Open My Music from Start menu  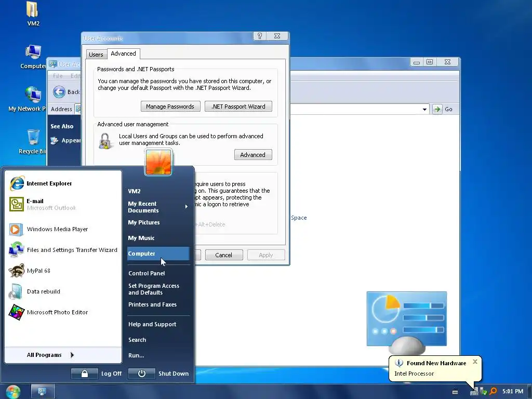pos(158,238)
